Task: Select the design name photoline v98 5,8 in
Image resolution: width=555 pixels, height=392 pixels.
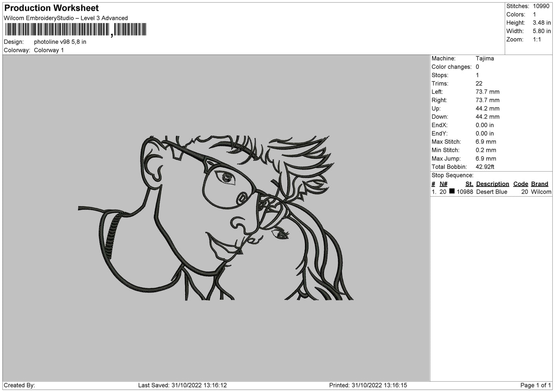Action: (x=60, y=42)
